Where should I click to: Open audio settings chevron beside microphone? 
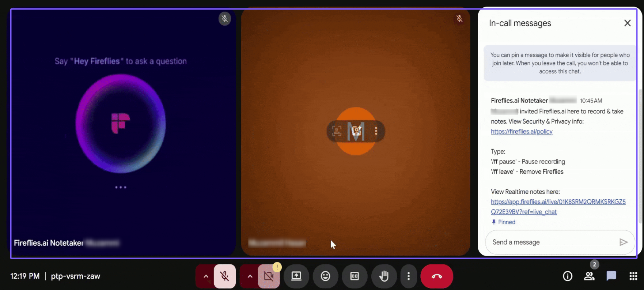click(206, 276)
